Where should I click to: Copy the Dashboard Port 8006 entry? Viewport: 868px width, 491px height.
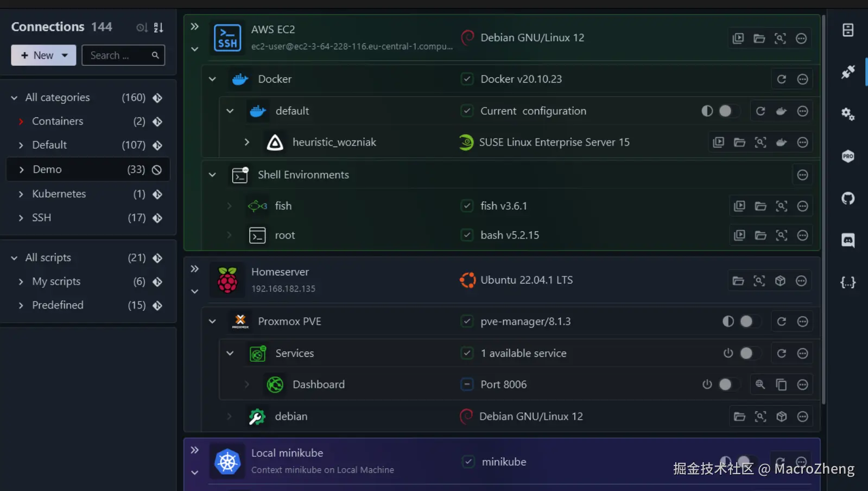(x=782, y=385)
